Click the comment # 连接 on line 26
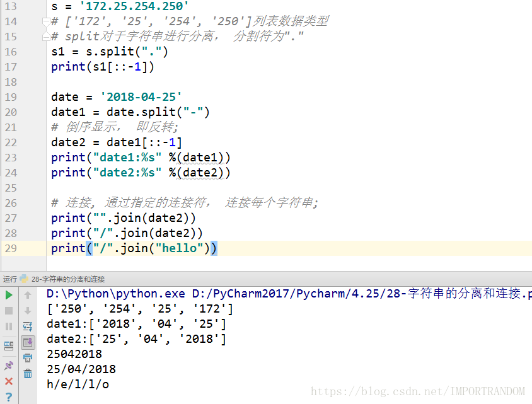 pyautogui.click(x=185, y=203)
